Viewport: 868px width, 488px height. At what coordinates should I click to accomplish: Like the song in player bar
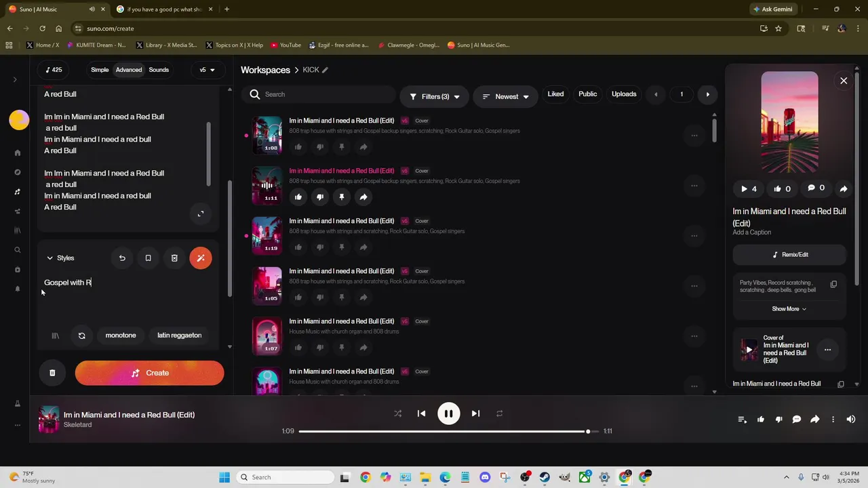761,420
